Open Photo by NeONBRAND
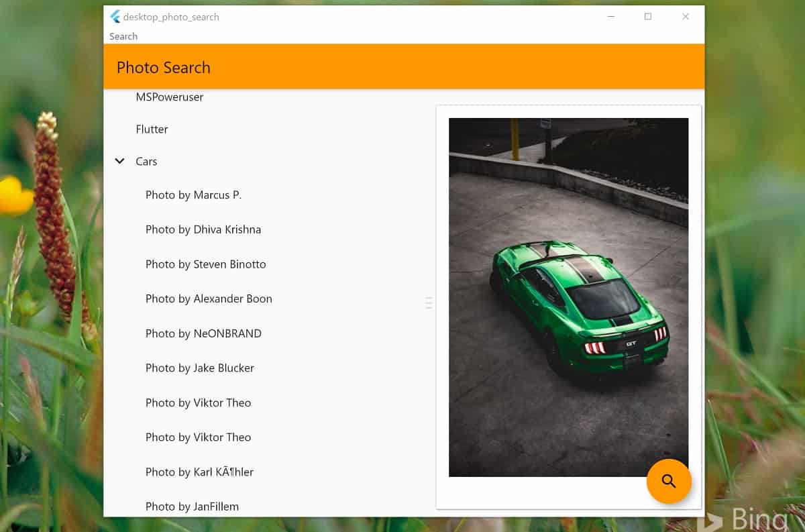This screenshot has height=532, width=805. coord(203,333)
